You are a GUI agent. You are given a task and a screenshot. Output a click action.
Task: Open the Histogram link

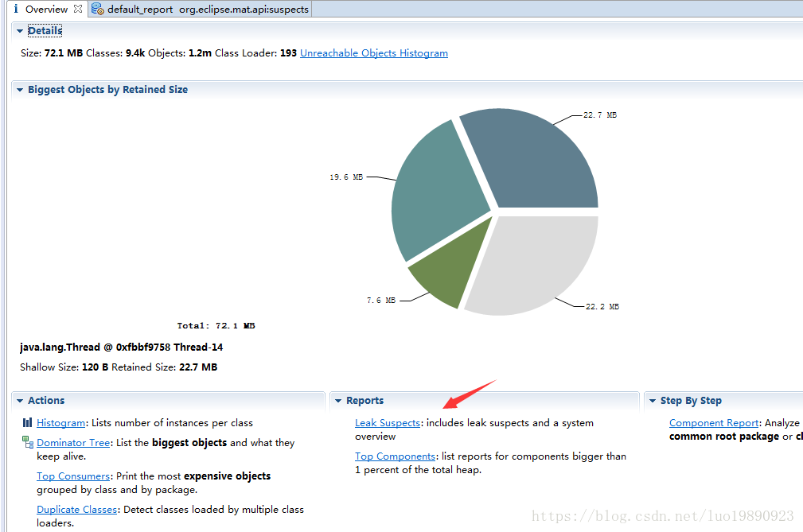tap(61, 423)
